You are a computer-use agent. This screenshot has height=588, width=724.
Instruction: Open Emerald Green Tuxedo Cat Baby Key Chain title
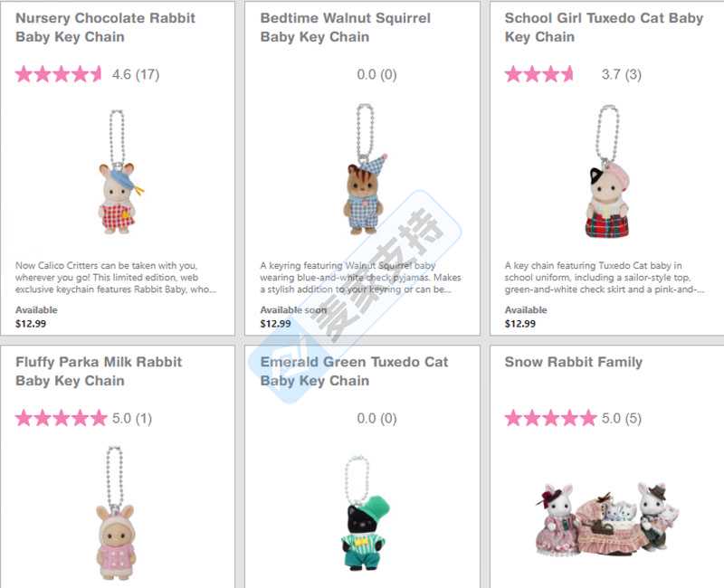(354, 371)
